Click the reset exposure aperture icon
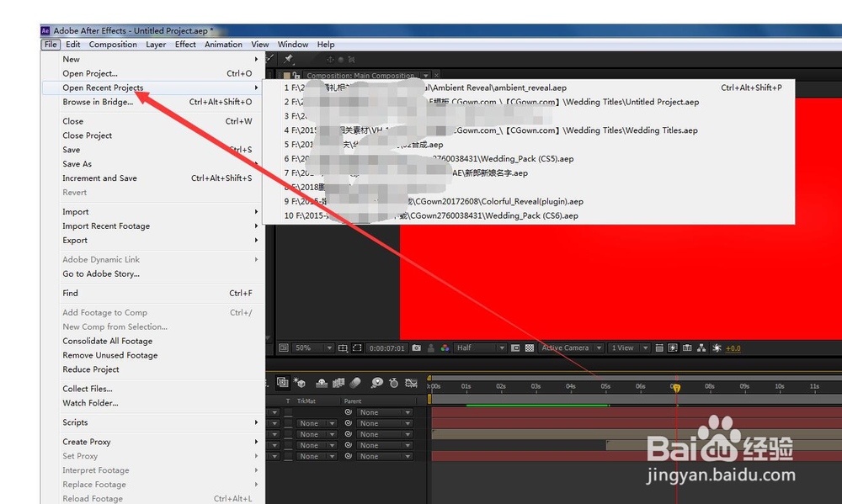The height and width of the screenshot is (504, 842). tap(717, 347)
